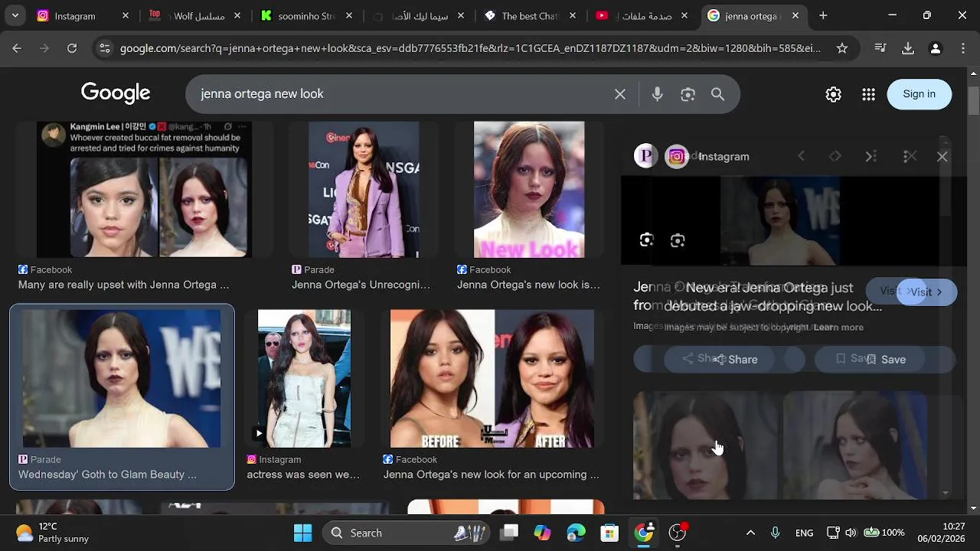The height and width of the screenshot is (551, 980).
Task: Close the Instagram browser tab
Action: (126, 15)
